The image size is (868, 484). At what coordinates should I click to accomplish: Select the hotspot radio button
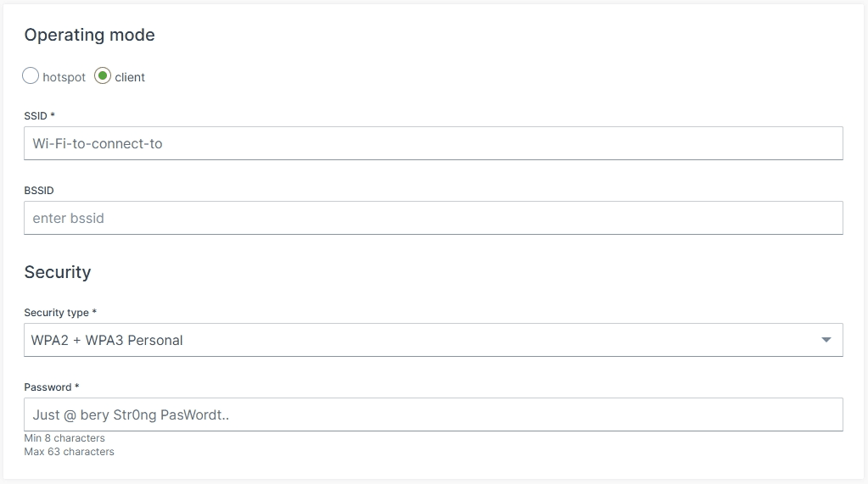31,76
